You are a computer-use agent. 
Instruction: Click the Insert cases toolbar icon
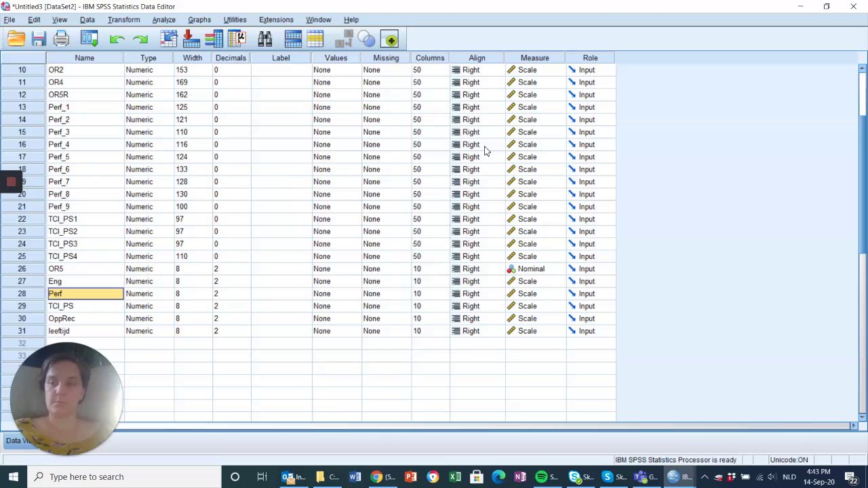point(293,39)
